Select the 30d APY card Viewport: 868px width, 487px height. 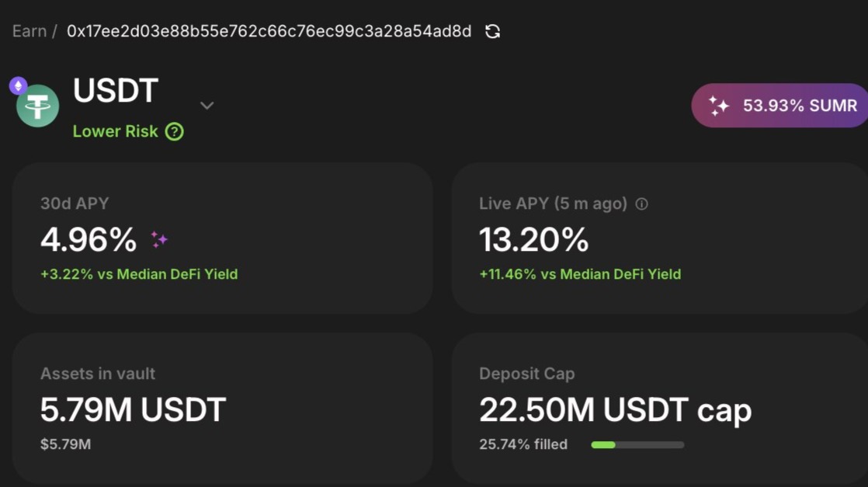(222, 238)
